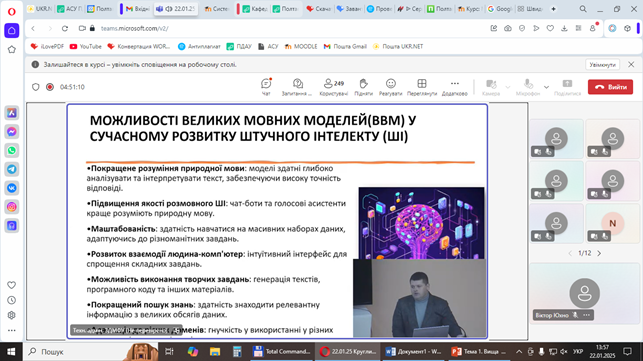Open Opera sidebar history clock

[11, 300]
